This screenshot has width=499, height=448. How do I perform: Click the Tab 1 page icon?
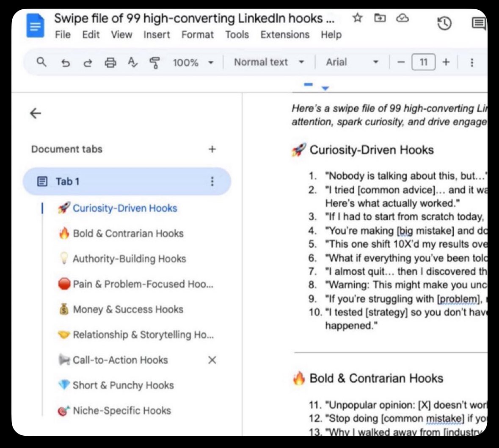coord(42,182)
